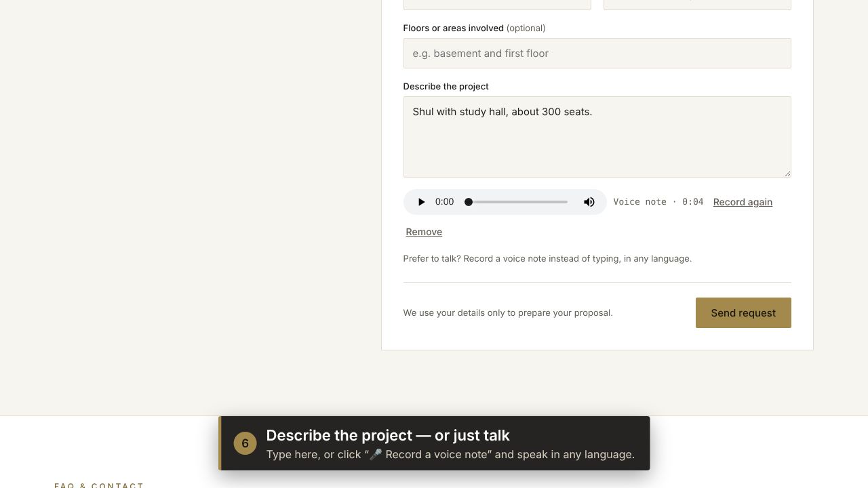Click the 'FAQ & CONTACT' section heading
The image size is (868, 488).
[x=99, y=485]
